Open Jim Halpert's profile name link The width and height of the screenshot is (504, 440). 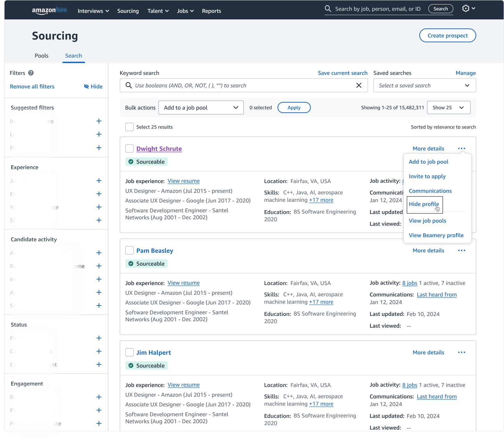point(153,352)
